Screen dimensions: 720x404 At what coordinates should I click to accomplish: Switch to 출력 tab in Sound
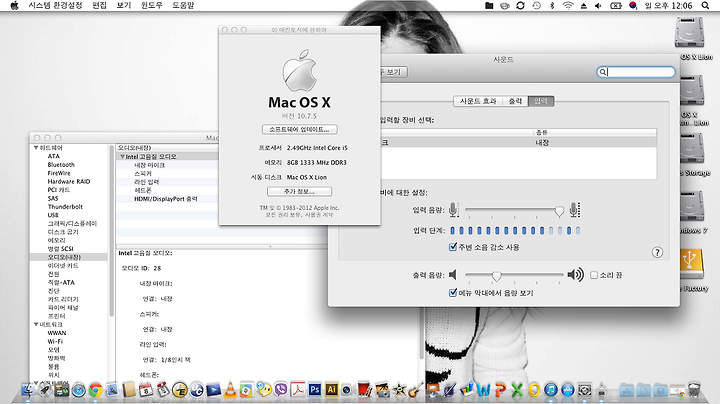pos(515,101)
